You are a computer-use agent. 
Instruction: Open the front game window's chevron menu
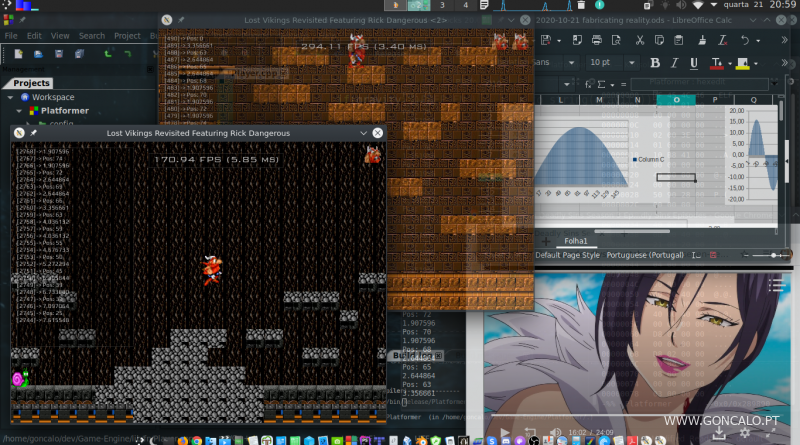[x=363, y=133]
